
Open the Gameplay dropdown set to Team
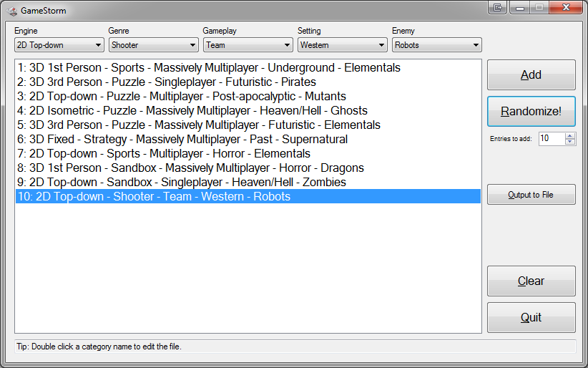click(248, 45)
